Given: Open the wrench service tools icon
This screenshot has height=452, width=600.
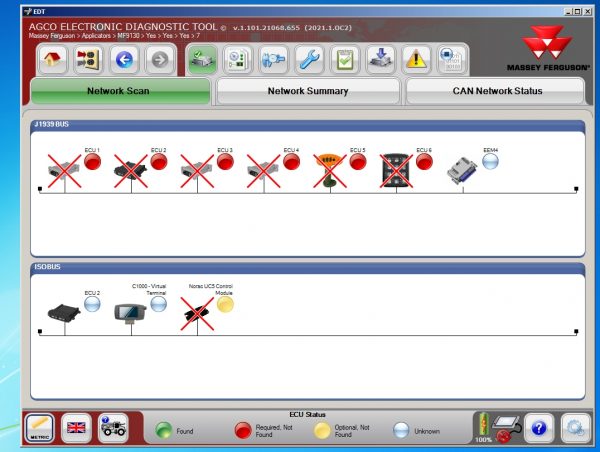Looking at the screenshot, I should point(309,60).
